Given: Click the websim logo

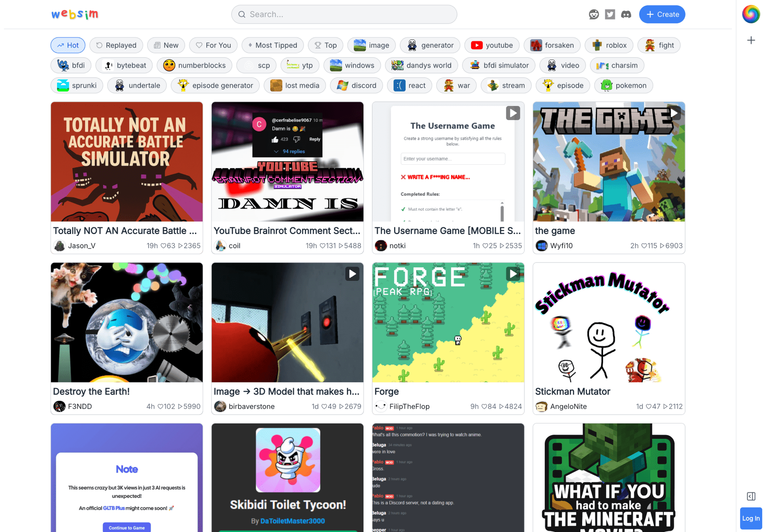Looking at the screenshot, I should point(75,14).
